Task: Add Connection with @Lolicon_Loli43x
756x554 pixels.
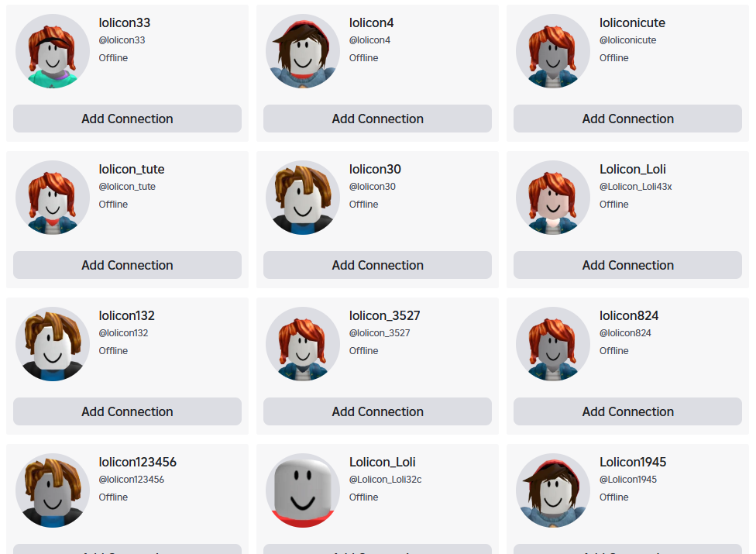Action: (x=627, y=265)
